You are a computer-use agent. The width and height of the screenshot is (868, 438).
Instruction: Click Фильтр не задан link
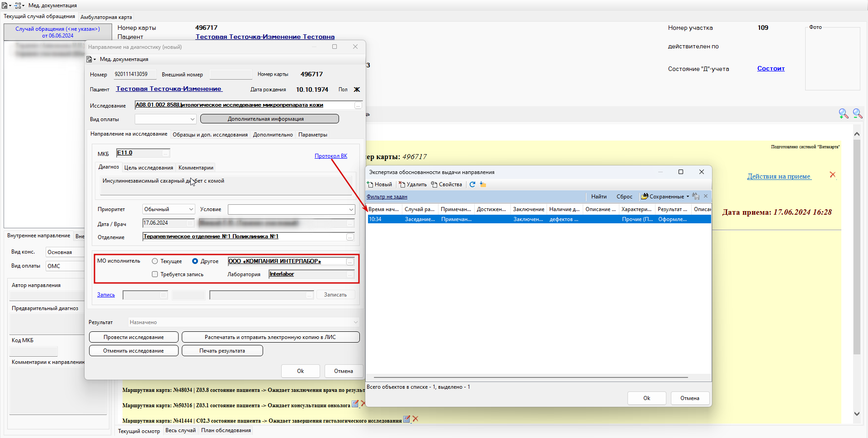coord(387,197)
